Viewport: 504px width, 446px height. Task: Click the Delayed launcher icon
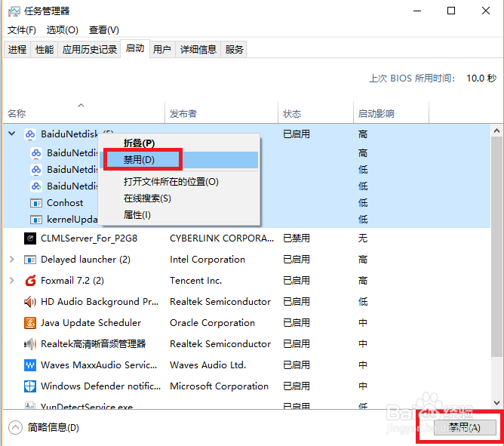click(30, 260)
